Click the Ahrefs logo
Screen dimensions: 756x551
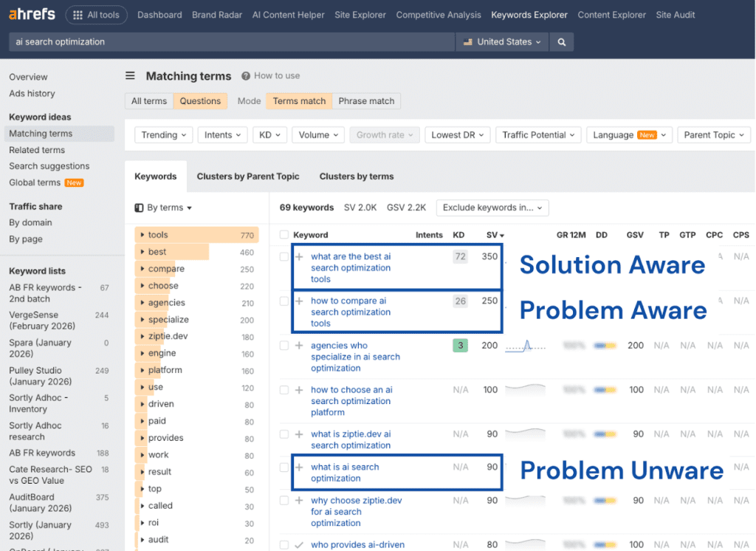click(x=33, y=15)
